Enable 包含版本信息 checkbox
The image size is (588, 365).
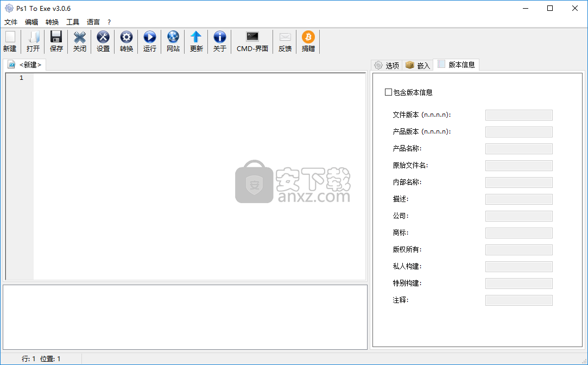coord(388,92)
